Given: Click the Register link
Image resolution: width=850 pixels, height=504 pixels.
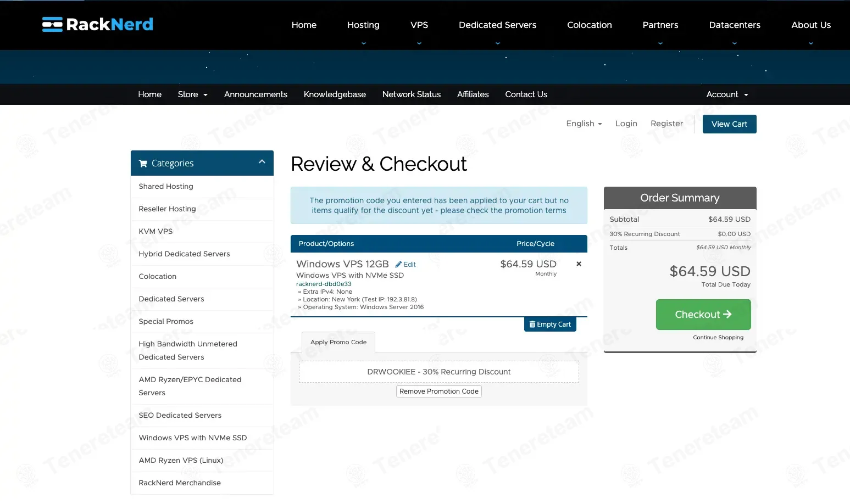Looking at the screenshot, I should [666, 124].
